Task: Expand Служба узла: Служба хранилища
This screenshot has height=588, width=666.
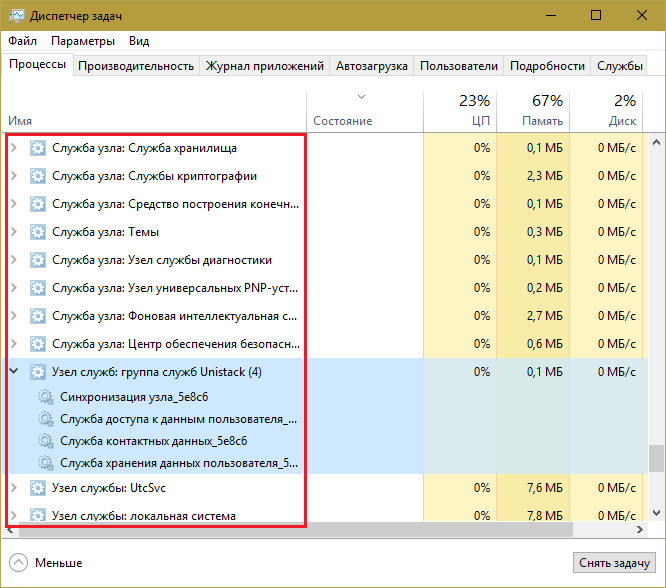Action: pos(14,148)
